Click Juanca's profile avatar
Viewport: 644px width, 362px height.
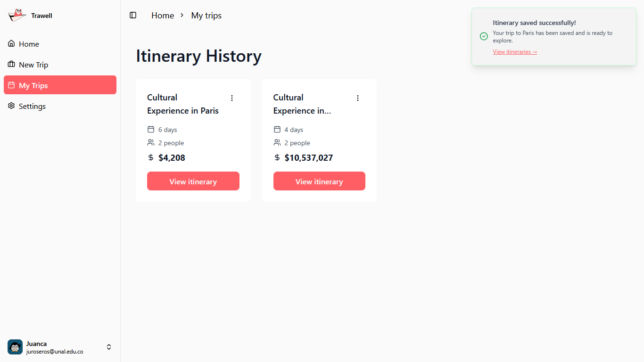pos(15,347)
